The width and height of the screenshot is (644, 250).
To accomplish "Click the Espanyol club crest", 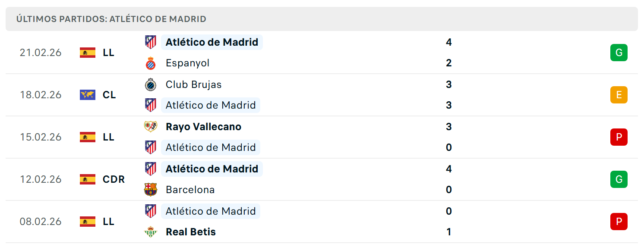I will (x=151, y=63).
